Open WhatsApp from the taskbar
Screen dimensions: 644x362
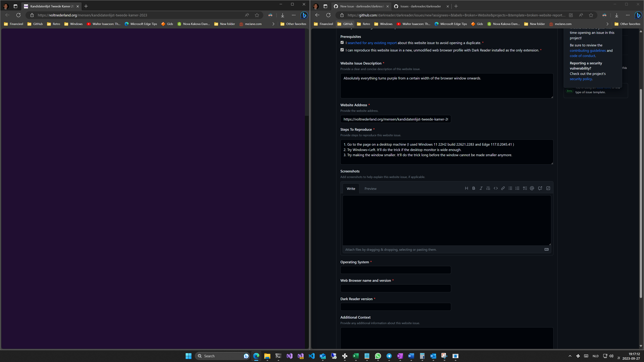point(378,356)
